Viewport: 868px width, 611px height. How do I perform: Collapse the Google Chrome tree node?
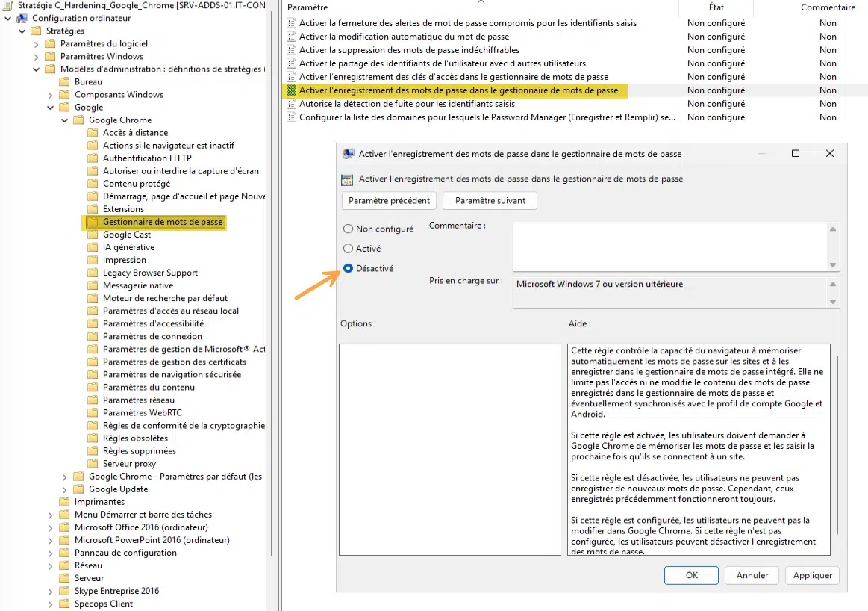point(65,120)
